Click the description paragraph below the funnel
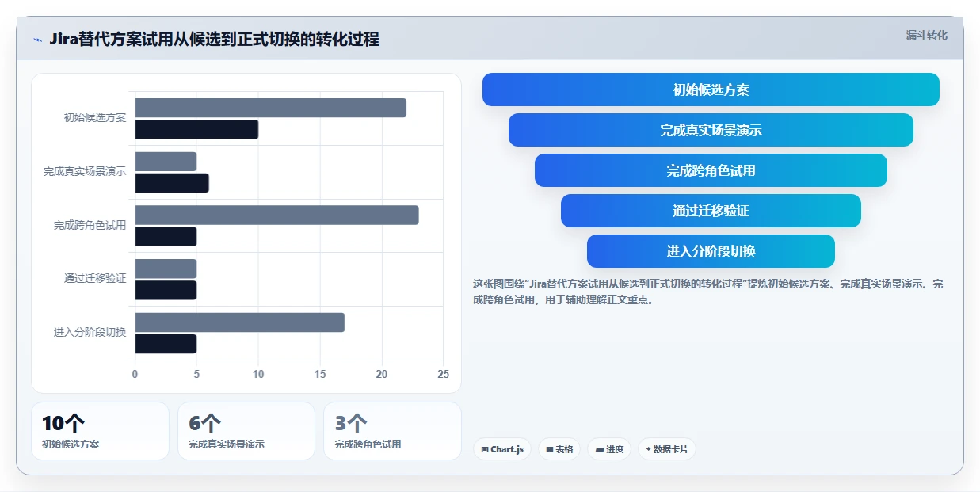The height and width of the screenshot is (492, 980). [707, 292]
